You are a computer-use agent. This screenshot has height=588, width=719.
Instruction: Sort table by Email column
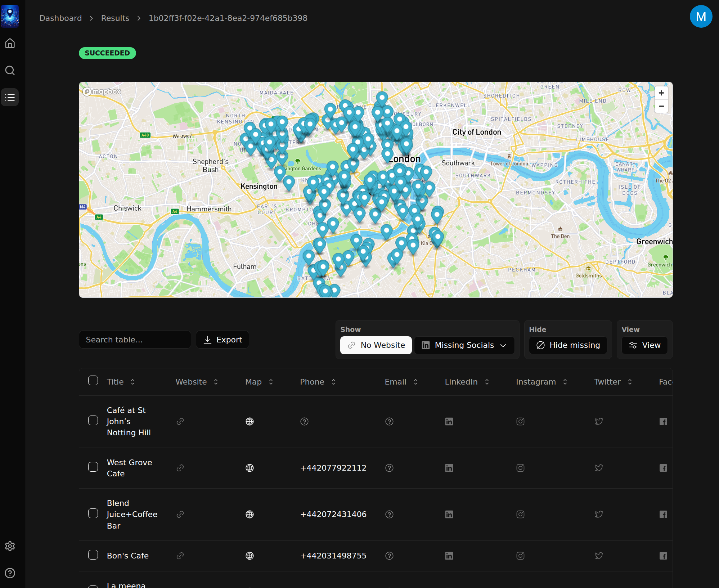point(401,382)
